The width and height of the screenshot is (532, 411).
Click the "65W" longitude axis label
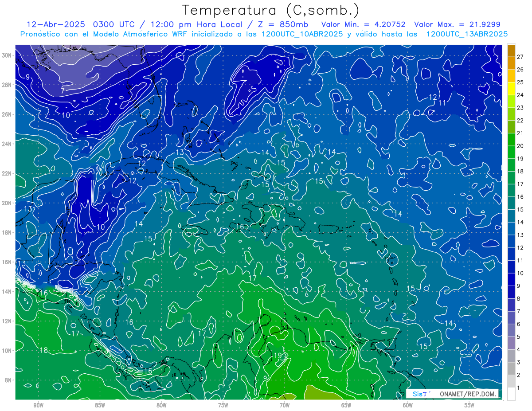[x=346, y=405]
